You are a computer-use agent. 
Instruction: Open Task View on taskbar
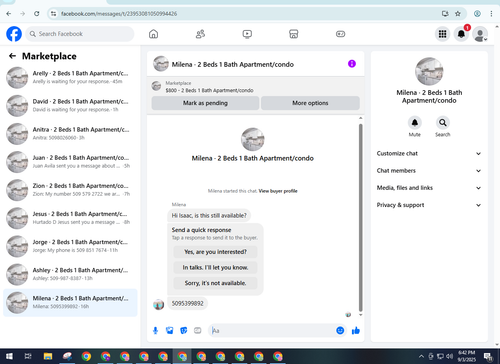(28, 356)
